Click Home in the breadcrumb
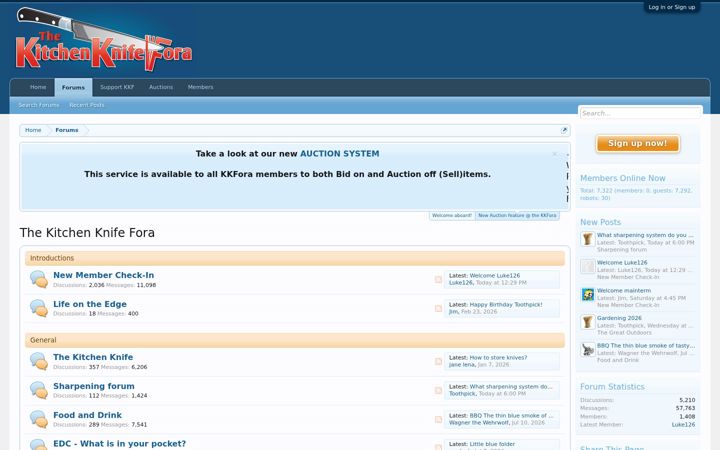Image resolution: width=720 pixels, height=450 pixels. [x=33, y=130]
